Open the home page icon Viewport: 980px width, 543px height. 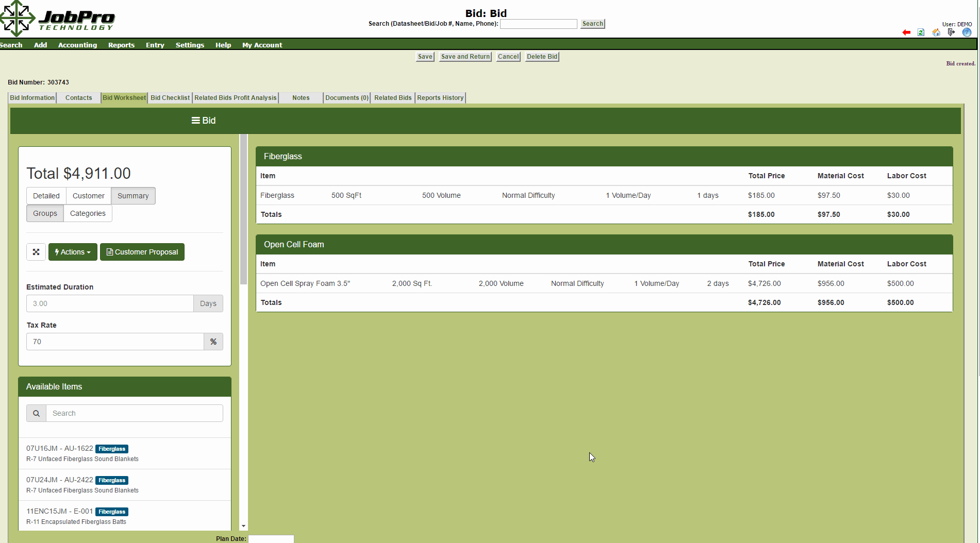[x=936, y=32]
